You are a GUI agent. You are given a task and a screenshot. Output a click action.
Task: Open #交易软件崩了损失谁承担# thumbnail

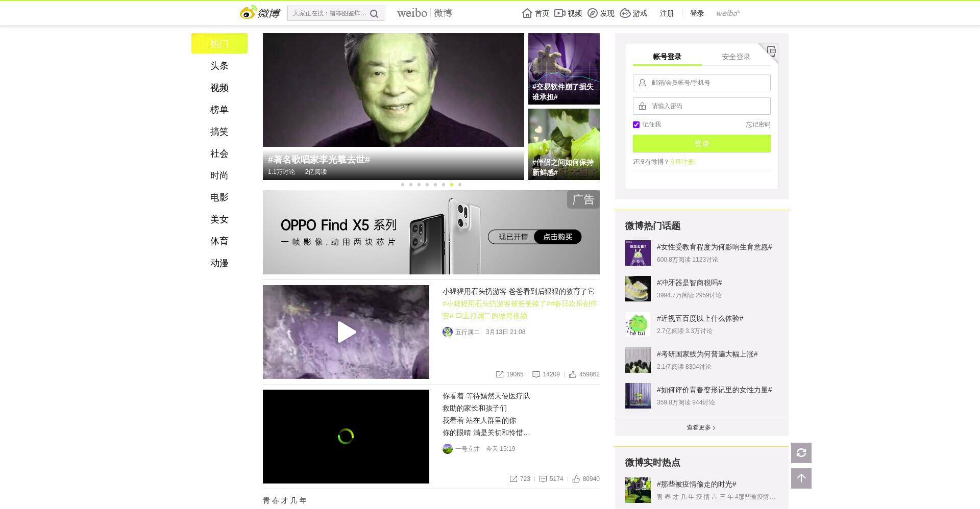564,69
